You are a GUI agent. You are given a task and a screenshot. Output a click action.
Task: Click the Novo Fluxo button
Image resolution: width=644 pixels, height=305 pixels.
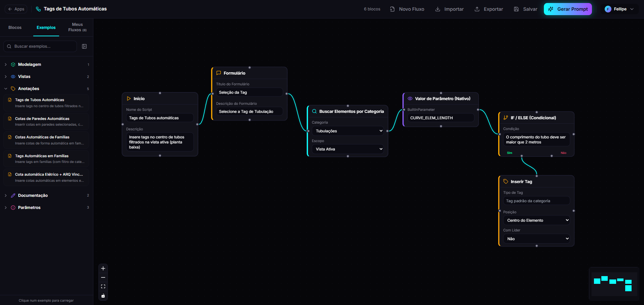click(x=407, y=9)
